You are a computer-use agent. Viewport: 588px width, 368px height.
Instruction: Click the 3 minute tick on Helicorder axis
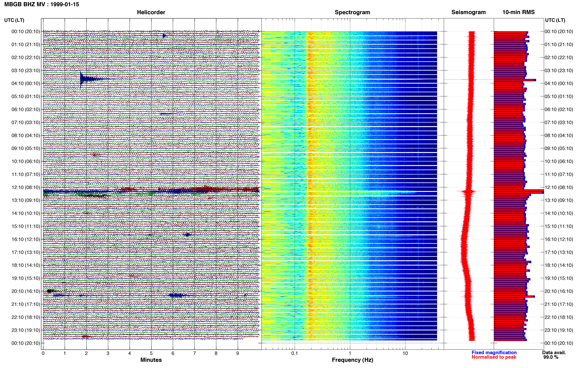point(108,353)
